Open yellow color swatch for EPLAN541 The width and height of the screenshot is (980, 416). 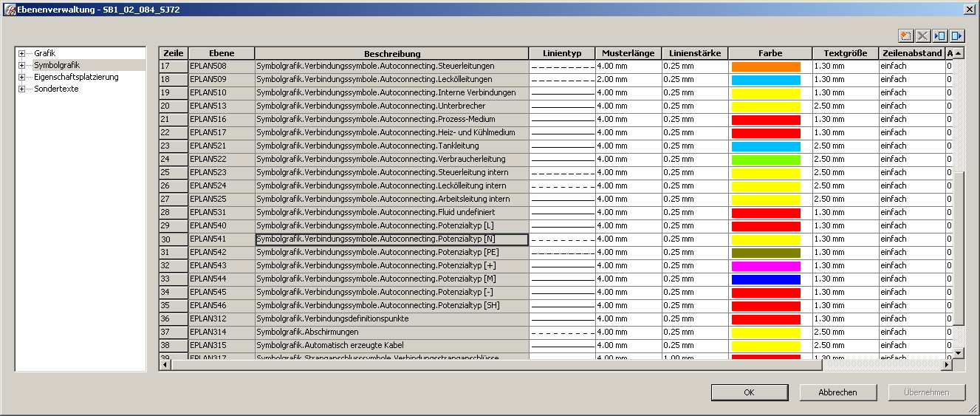click(x=766, y=239)
